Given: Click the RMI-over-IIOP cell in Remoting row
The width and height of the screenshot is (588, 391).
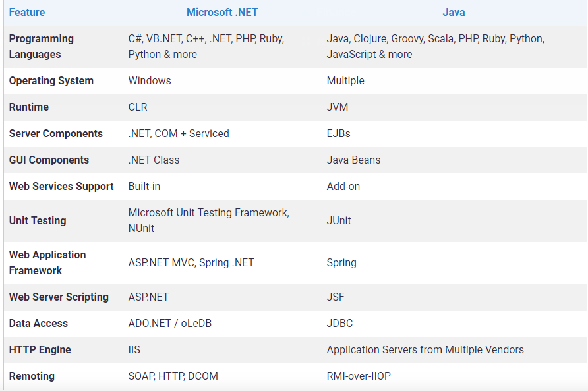Looking at the screenshot, I should (358, 376).
